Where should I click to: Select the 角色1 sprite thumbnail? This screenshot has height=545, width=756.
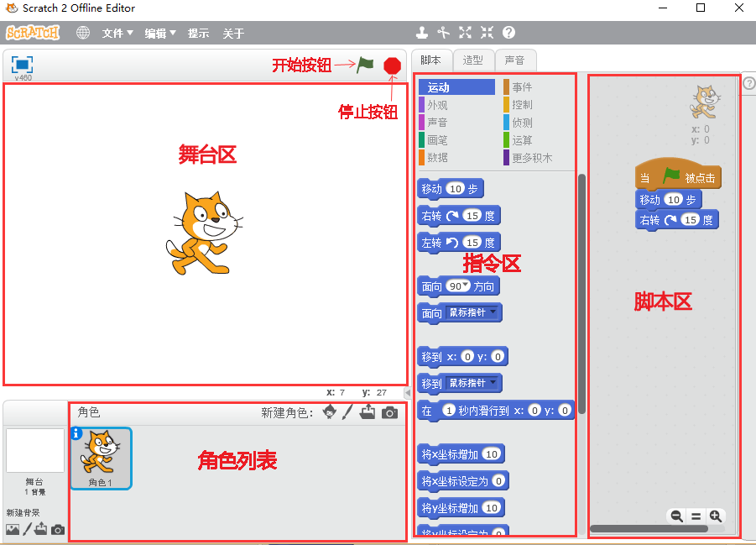coord(102,459)
